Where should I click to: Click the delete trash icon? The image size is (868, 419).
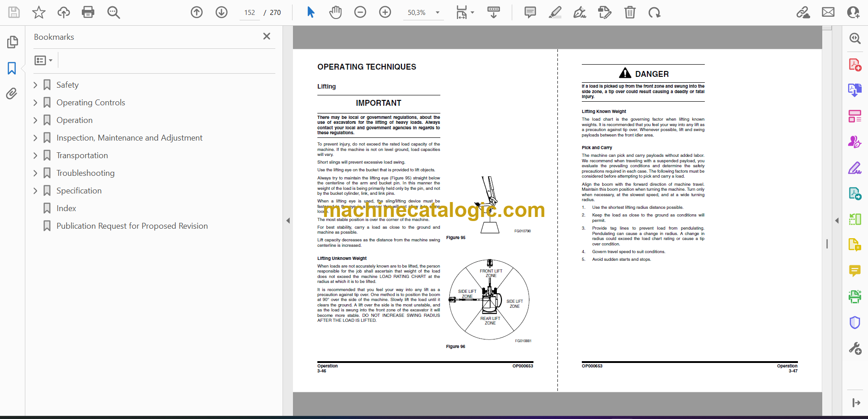pyautogui.click(x=630, y=12)
